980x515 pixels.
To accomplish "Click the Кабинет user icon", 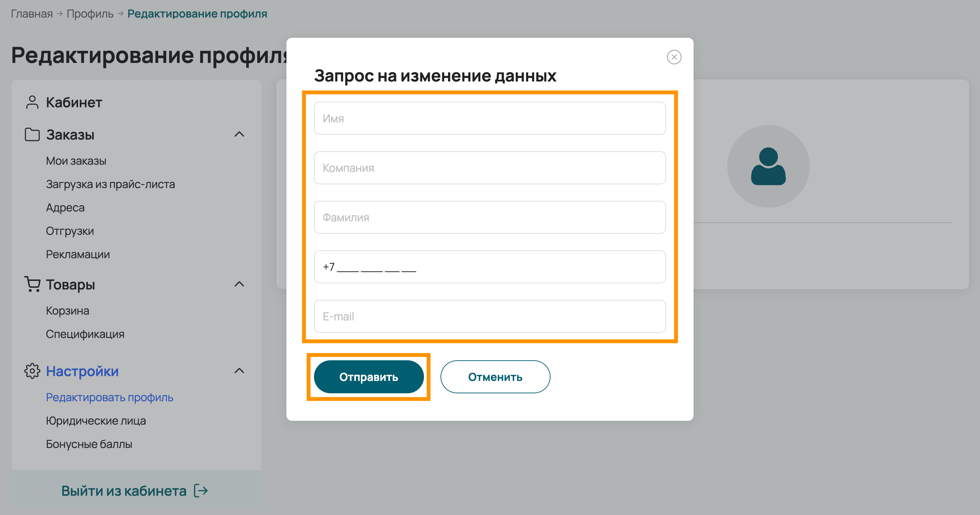I will [x=32, y=102].
